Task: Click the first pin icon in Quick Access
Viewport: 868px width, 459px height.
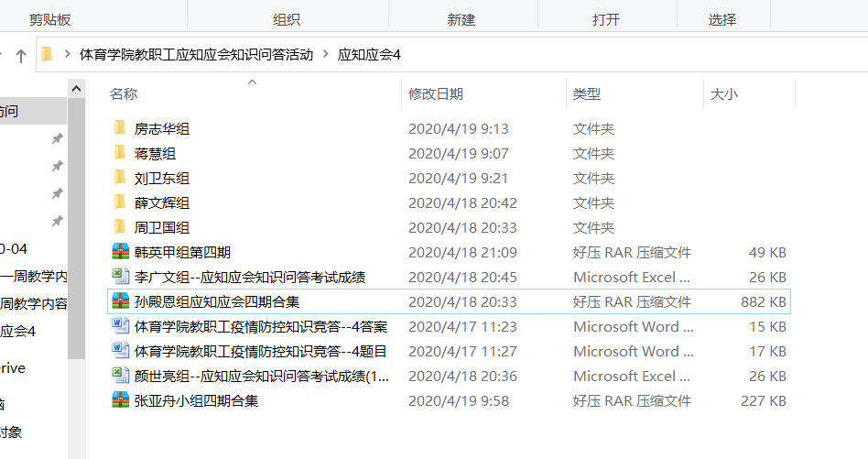Action: [57, 138]
